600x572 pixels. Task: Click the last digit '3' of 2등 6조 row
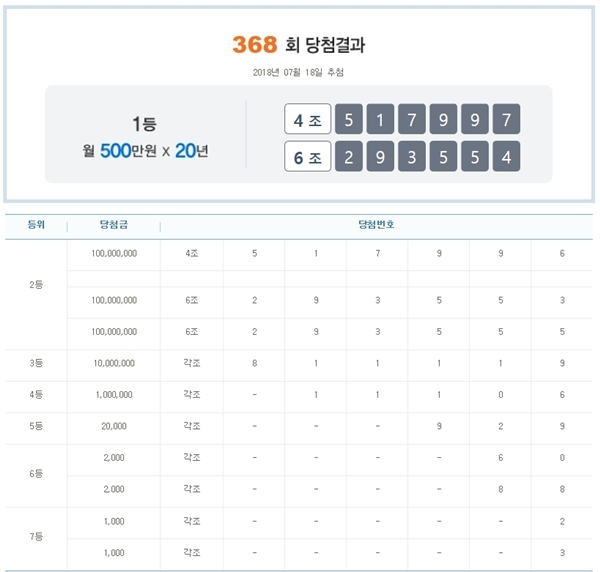[562, 300]
